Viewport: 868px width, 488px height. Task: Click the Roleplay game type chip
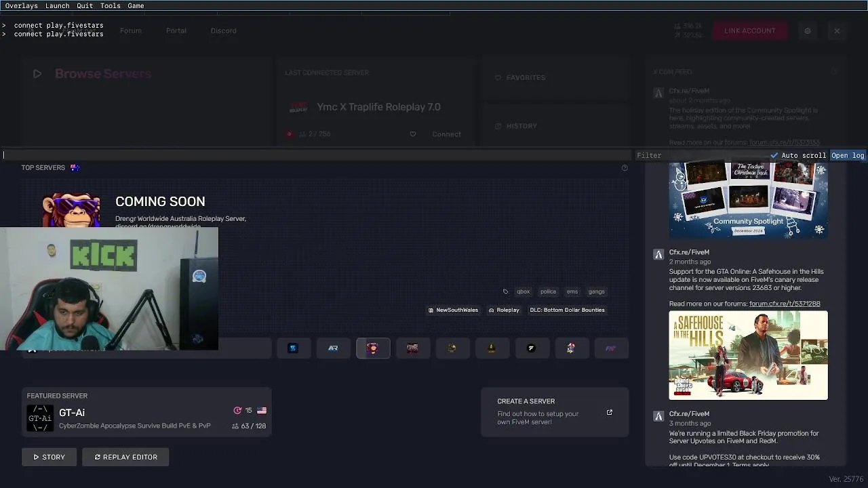tap(504, 310)
